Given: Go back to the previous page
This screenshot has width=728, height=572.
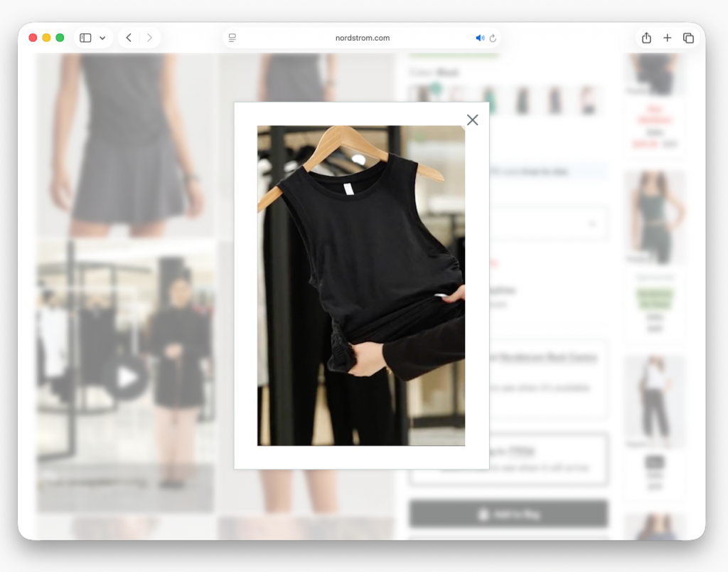Looking at the screenshot, I should (x=129, y=38).
